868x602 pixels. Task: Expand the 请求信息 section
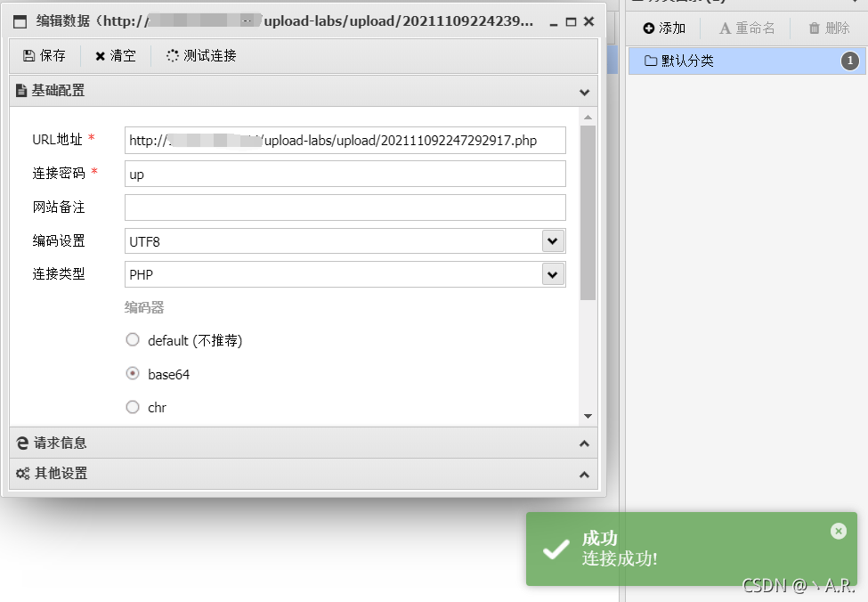(x=304, y=443)
